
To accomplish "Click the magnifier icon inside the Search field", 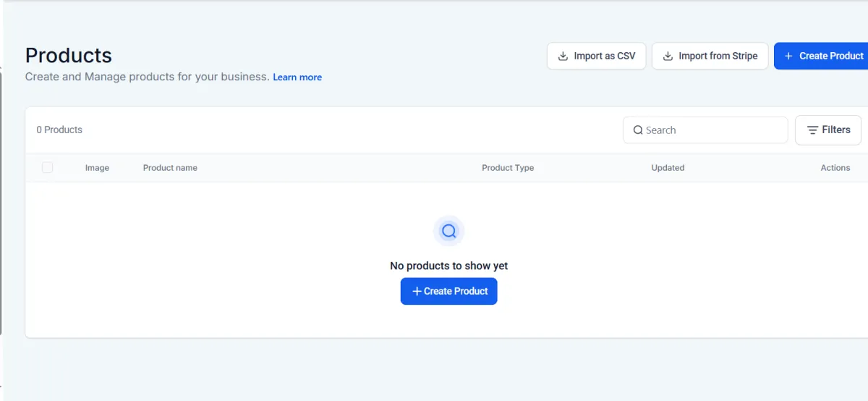I will pyautogui.click(x=638, y=130).
